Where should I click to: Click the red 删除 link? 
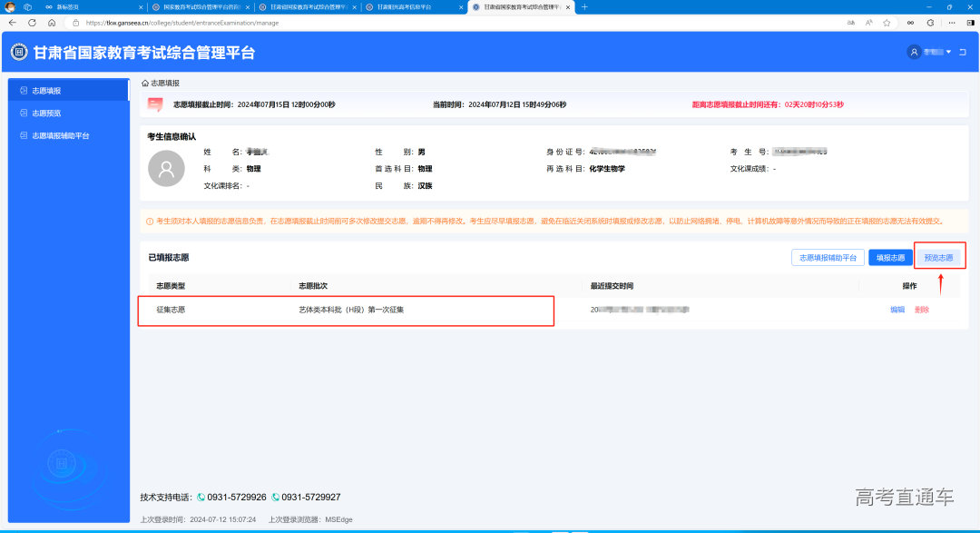pyautogui.click(x=922, y=310)
